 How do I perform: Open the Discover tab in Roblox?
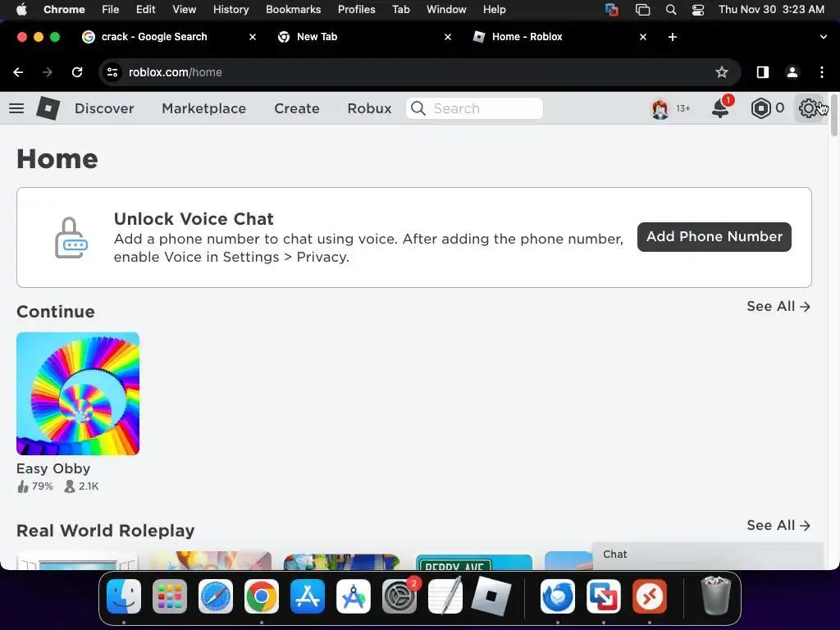[104, 108]
